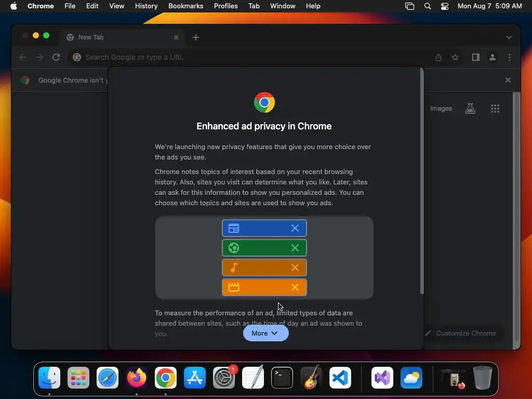Click the movie clapboard topic chip X
The height and width of the screenshot is (399, 532).
pyautogui.click(x=295, y=287)
